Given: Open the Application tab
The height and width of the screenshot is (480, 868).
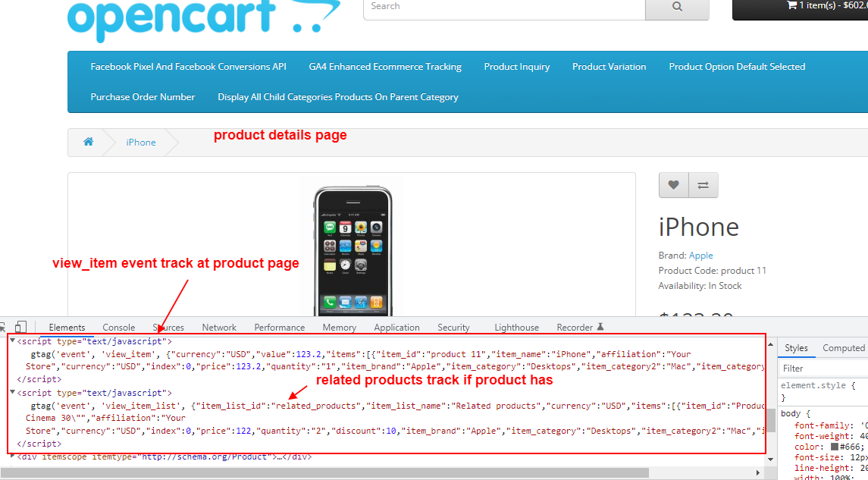Looking at the screenshot, I should pyautogui.click(x=397, y=327).
